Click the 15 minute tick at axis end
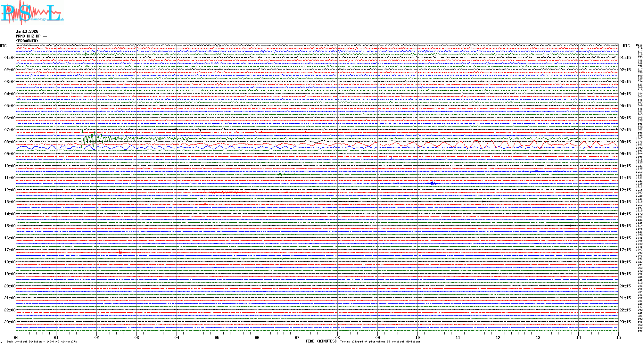Image resolution: width=644 pixels, height=346 pixels. pos(618,337)
